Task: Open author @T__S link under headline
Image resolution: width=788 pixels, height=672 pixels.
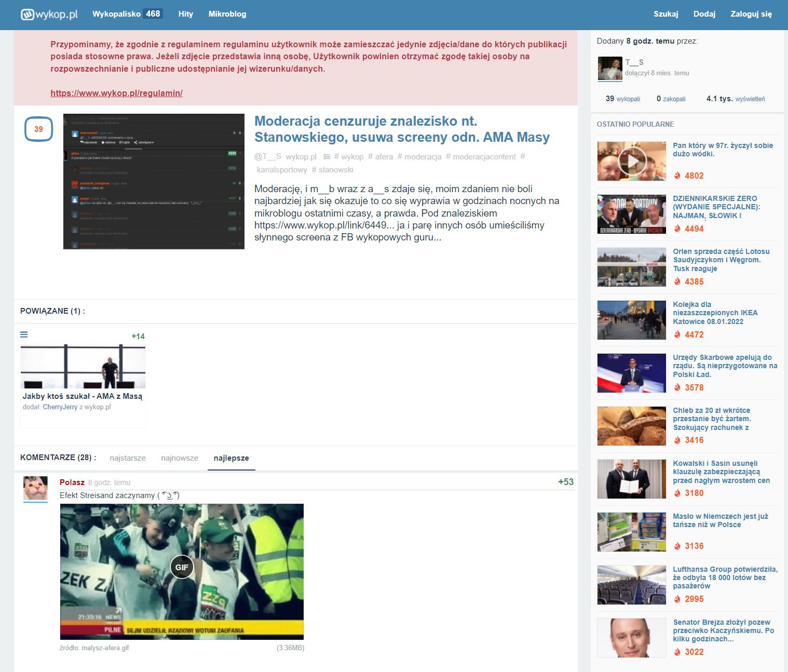Action: (268, 156)
